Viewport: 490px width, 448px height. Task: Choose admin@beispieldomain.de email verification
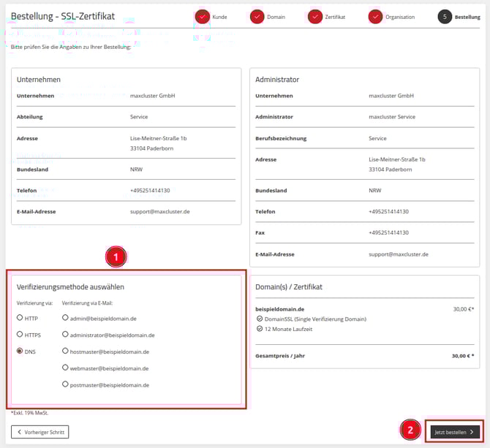65,318
